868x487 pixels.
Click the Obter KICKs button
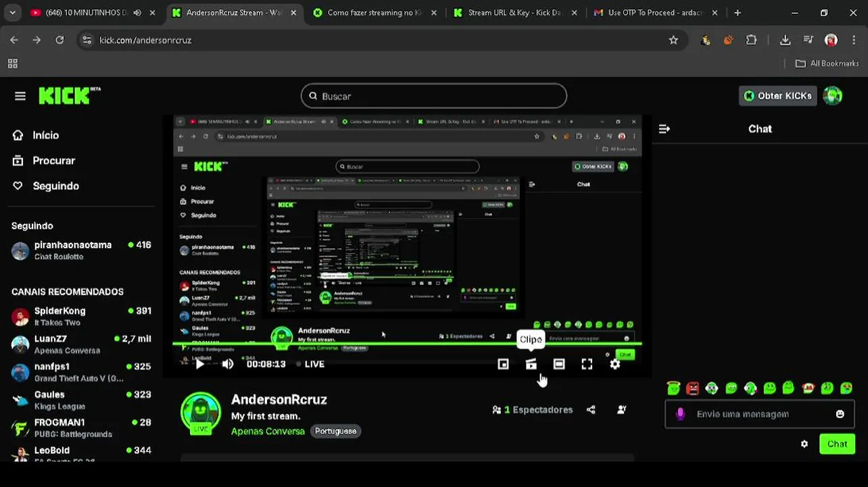pos(777,96)
